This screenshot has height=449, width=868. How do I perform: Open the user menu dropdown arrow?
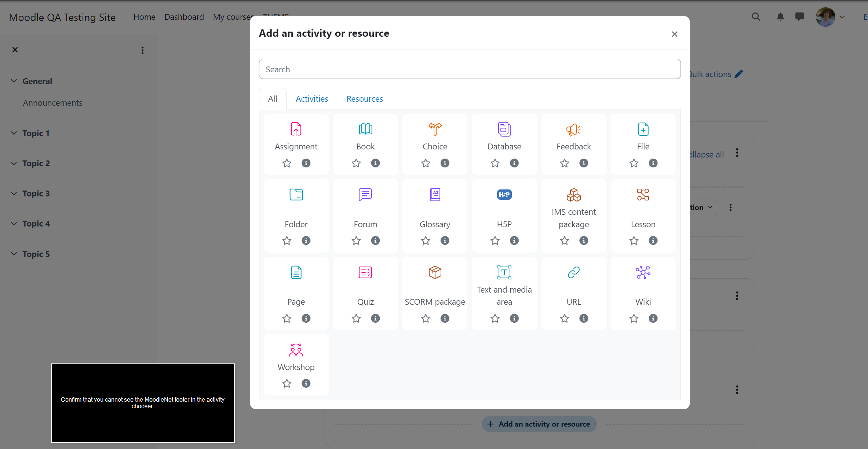coord(842,17)
